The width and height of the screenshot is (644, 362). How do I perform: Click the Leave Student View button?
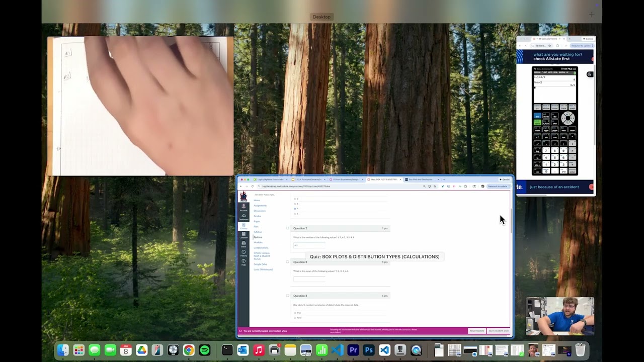[499, 331]
